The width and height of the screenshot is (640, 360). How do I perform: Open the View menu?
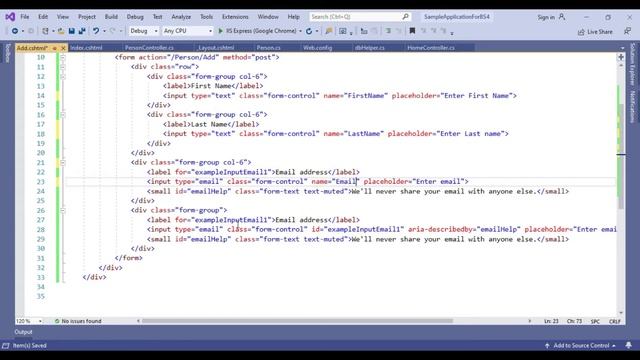tap(62, 17)
